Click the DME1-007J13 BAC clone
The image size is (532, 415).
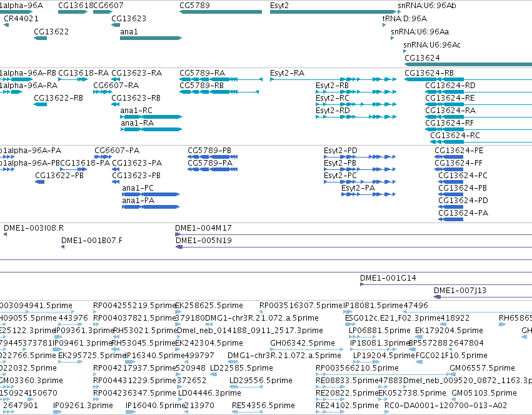click(x=483, y=297)
